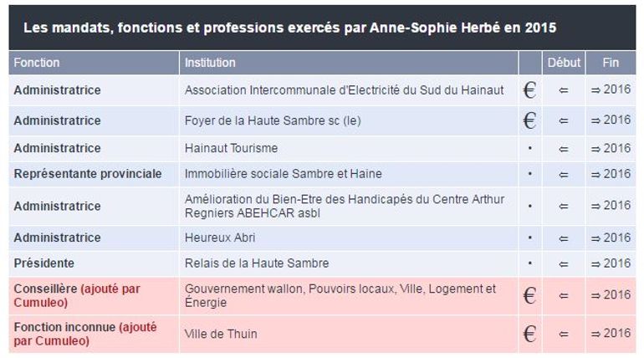Click euro icon in Foyer de la Haute Sambre row
644x358 pixels.
529,120
